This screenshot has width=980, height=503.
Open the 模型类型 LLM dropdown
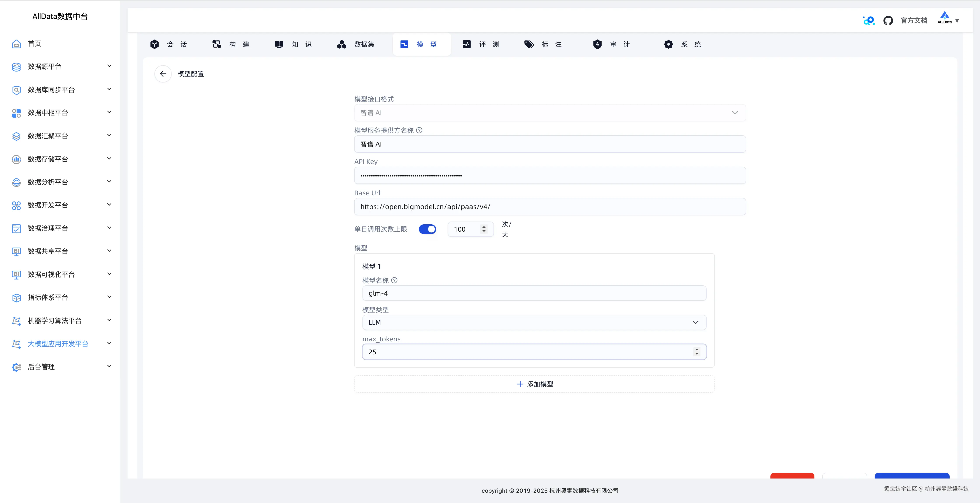tap(534, 322)
